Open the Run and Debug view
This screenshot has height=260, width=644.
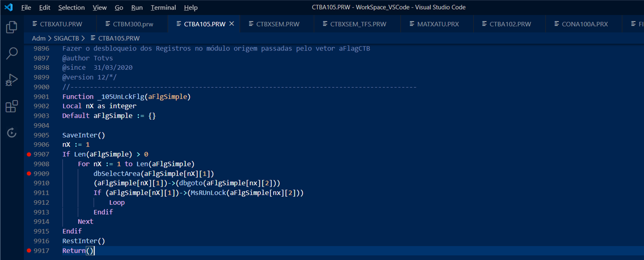(x=12, y=80)
